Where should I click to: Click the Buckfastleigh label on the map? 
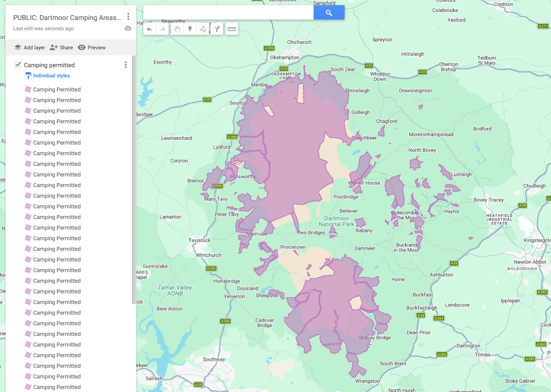422,308
